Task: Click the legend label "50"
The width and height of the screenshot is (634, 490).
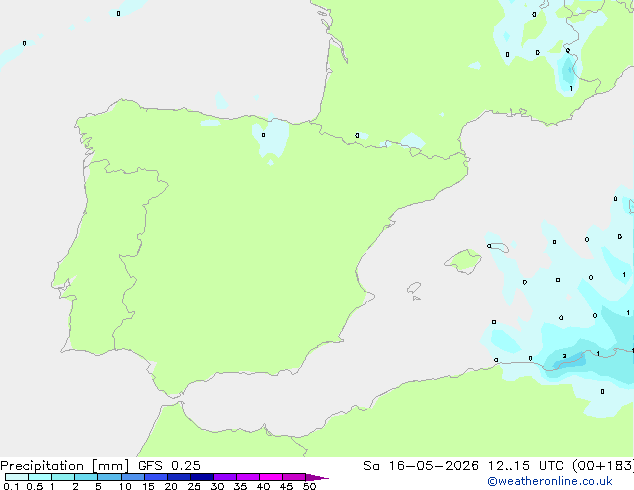Action: [309, 486]
